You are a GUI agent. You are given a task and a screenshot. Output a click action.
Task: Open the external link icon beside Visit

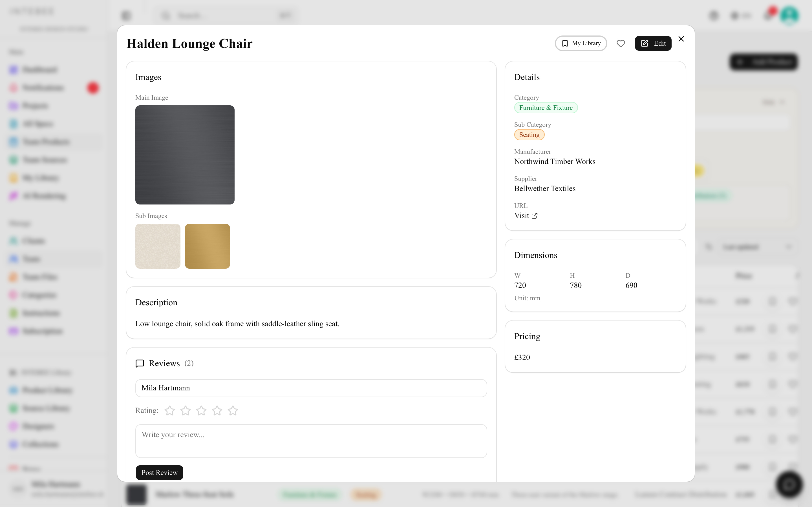click(535, 215)
